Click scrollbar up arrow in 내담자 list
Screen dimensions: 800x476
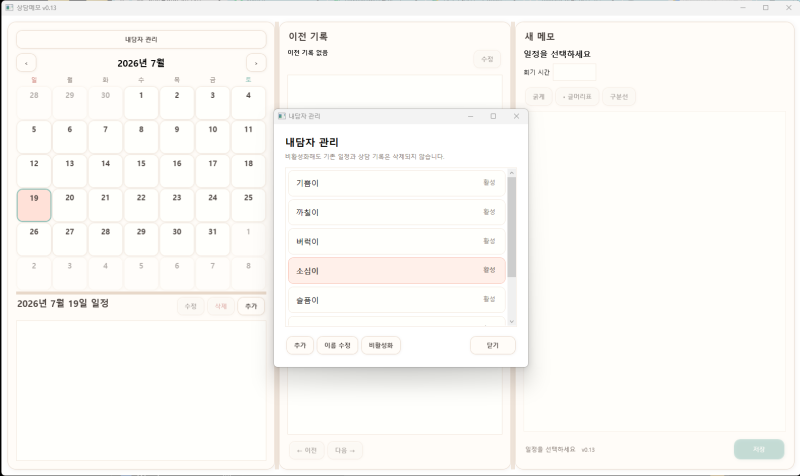point(512,173)
